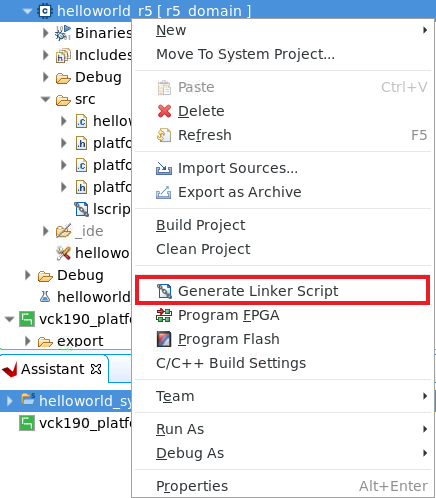Collapse the helloworld_r5 project node
Image resolution: width=436 pixels, height=498 pixels.
pyautogui.click(x=27, y=11)
